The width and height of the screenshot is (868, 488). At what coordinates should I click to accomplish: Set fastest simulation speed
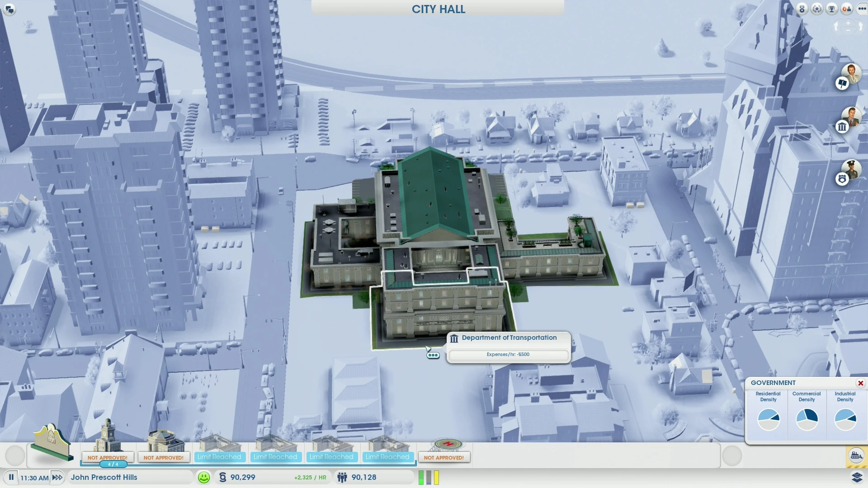[x=57, y=477]
